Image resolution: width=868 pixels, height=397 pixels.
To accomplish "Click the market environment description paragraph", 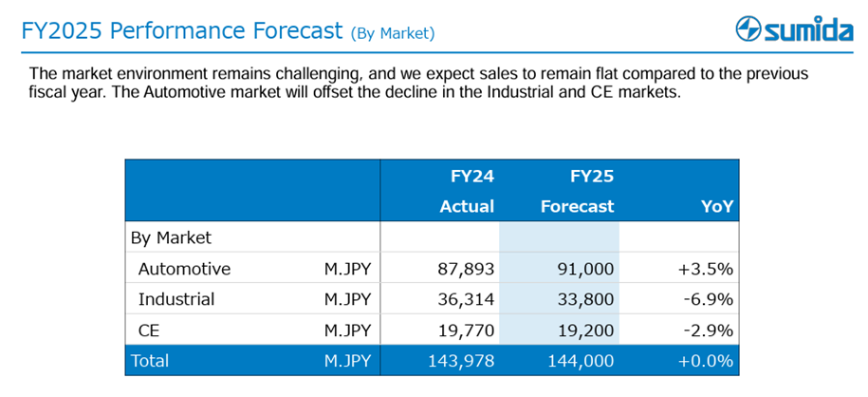I will pyautogui.click(x=418, y=83).
